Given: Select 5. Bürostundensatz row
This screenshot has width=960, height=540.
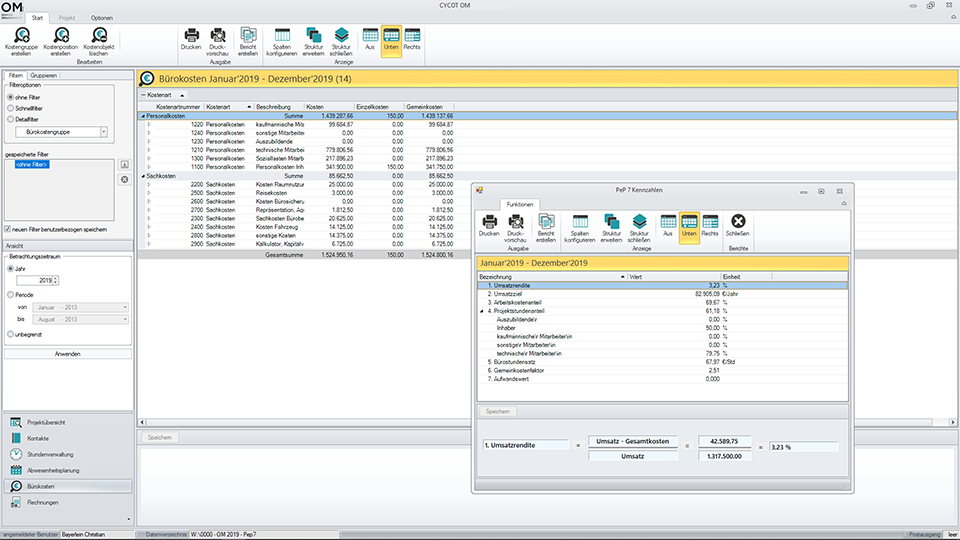Looking at the screenshot, I should click(x=662, y=362).
